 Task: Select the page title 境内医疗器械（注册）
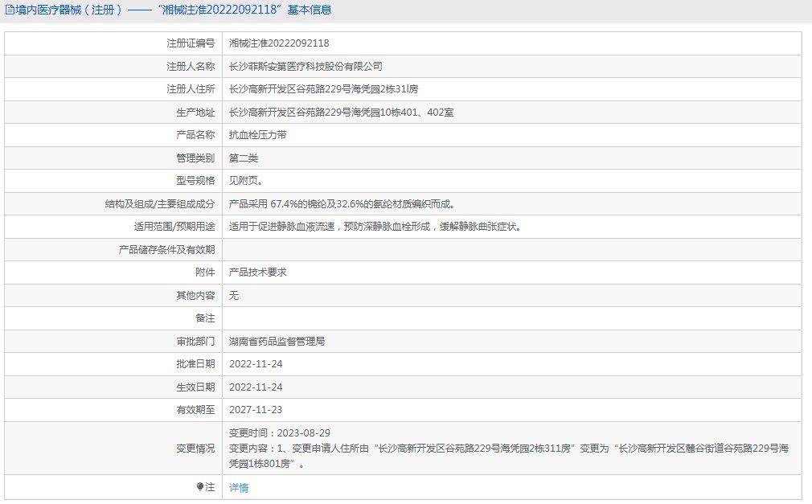click(69, 10)
